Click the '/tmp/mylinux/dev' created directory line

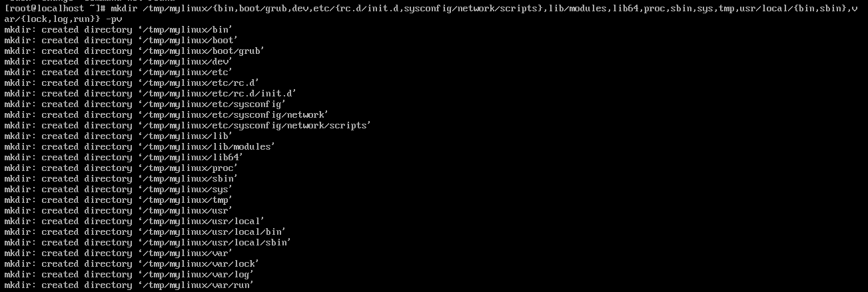[118, 61]
